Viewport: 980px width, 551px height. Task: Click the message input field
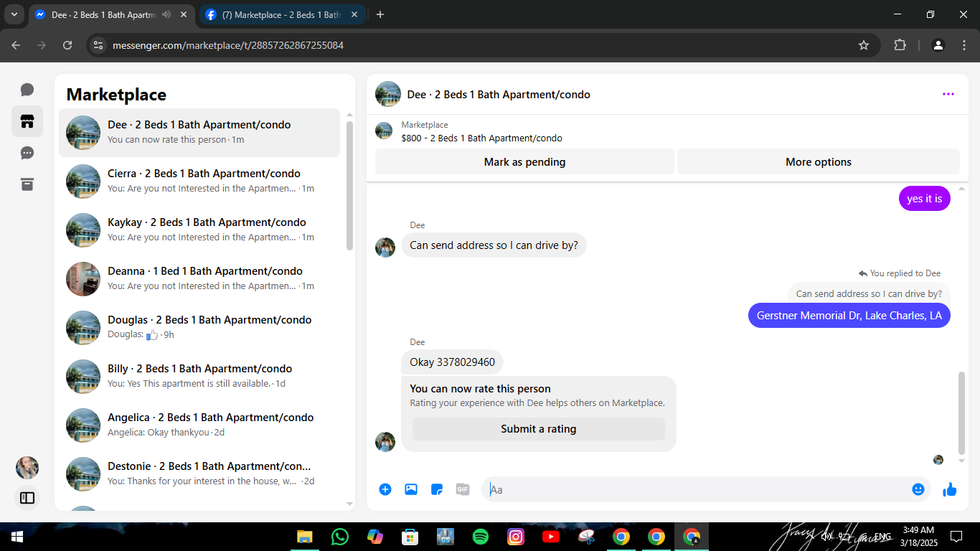pos(696,489)
